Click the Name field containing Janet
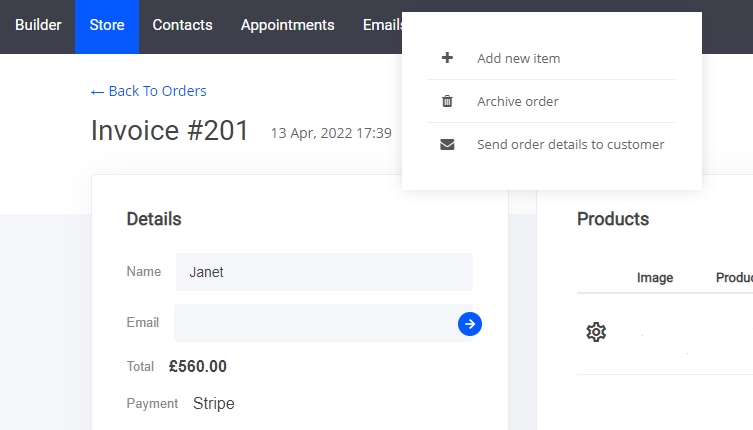753x430 pixels. [x=324, y=272]
